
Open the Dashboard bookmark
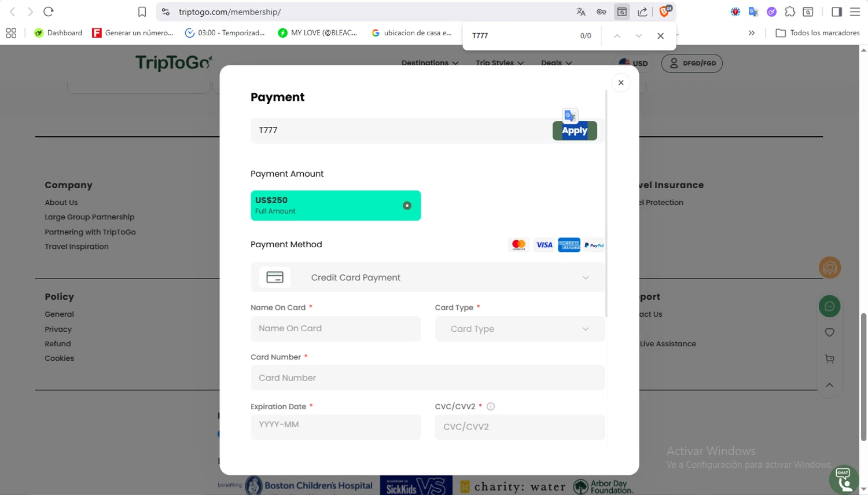(x=58, y=33)
